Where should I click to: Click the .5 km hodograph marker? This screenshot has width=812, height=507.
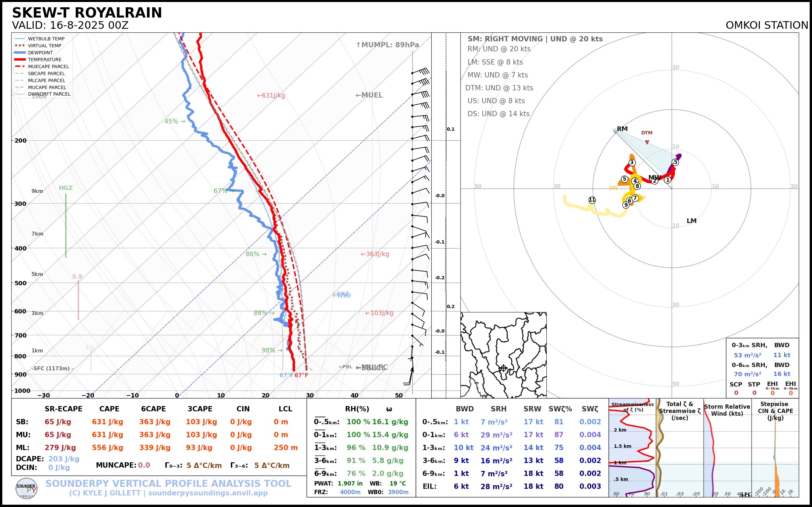675,162
